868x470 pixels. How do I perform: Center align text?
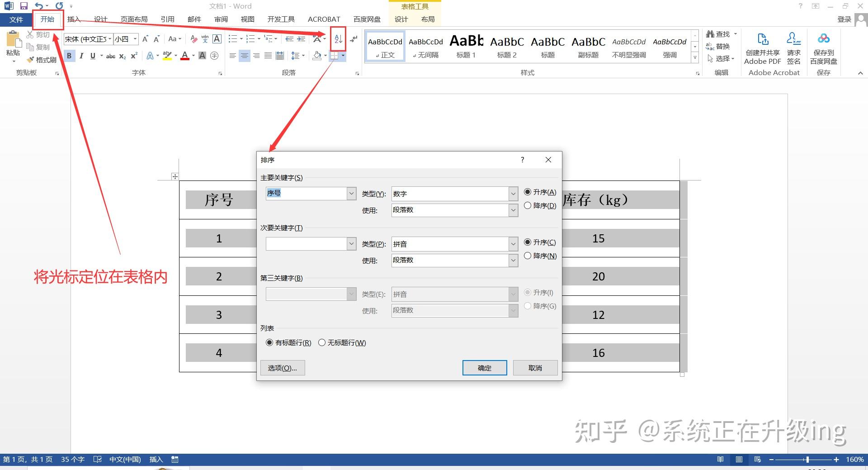coord(245,56)
